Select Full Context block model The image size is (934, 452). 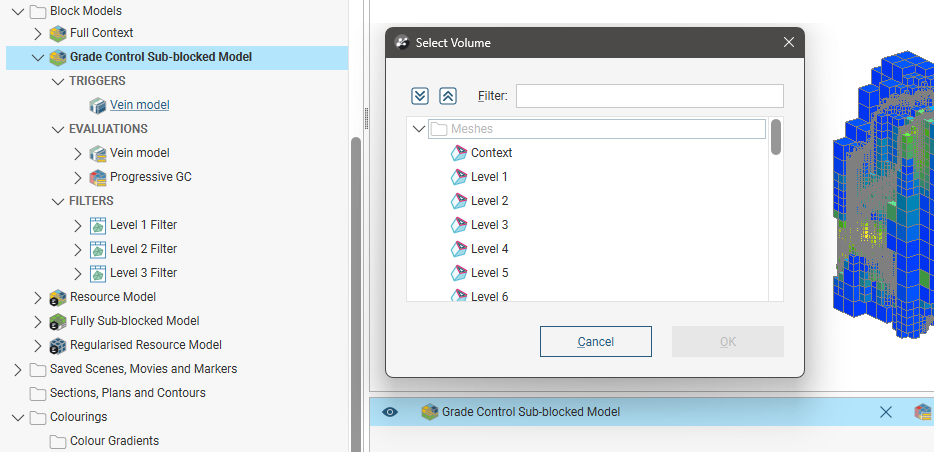(101, 33)
